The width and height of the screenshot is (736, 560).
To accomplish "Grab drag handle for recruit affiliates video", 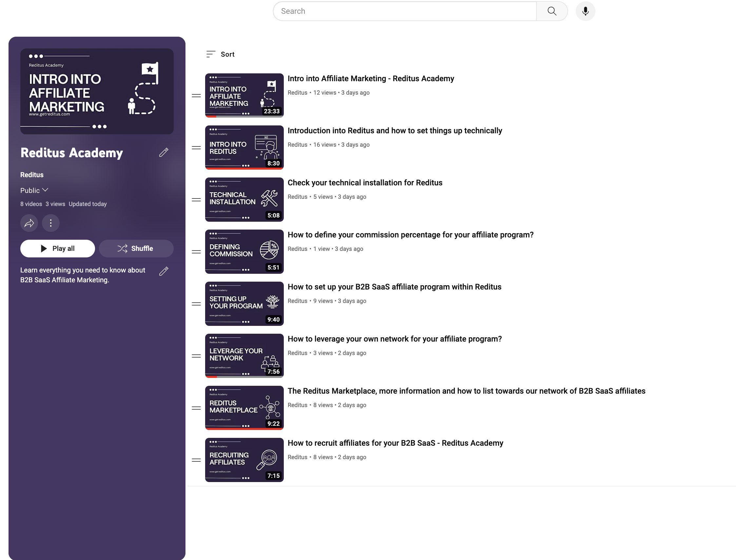I will pyautogui.click(x=196, y=460).
